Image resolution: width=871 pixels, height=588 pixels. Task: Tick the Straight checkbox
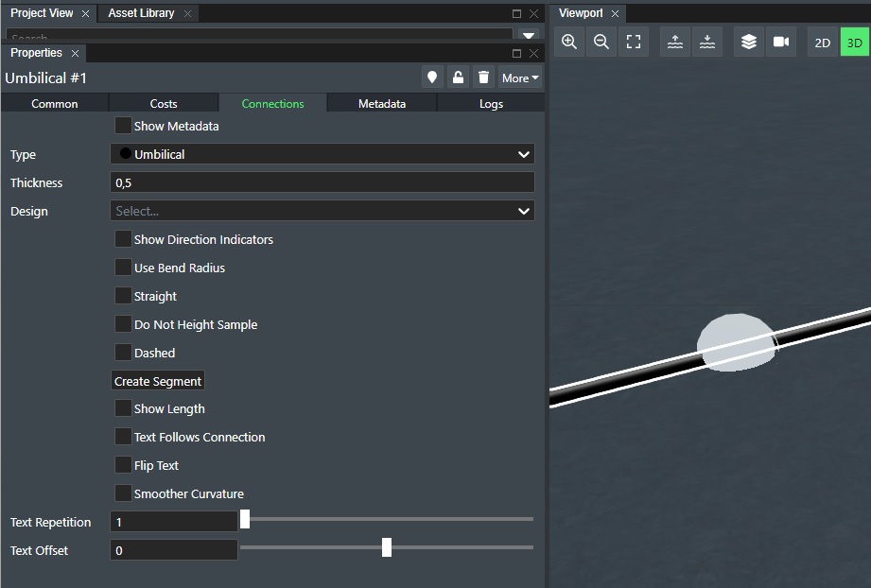coord(123,295)
